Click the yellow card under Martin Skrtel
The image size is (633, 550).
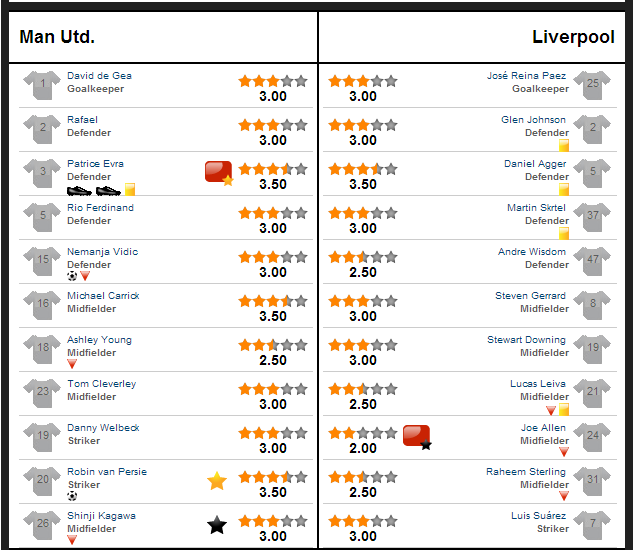tap(564, 233)
